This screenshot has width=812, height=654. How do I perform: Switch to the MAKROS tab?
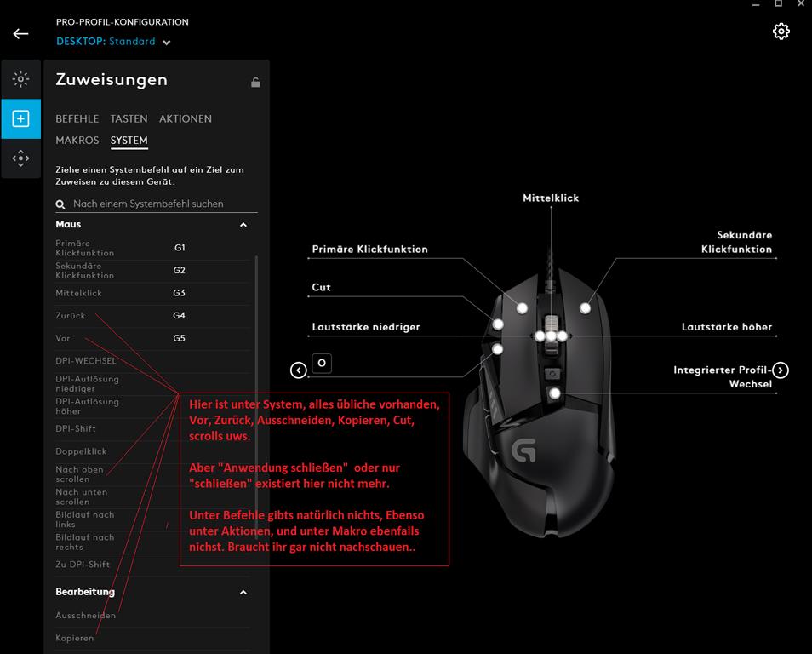click(x=77, y=141)
